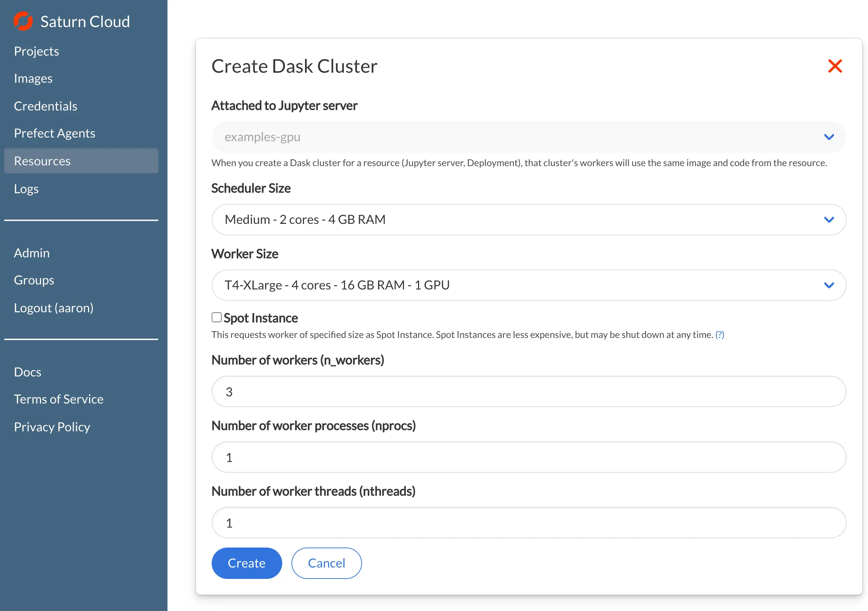This screenshot has width=868, height=611.
Task: Click the Worker Size chevron arrow
Action: [829, 285]
